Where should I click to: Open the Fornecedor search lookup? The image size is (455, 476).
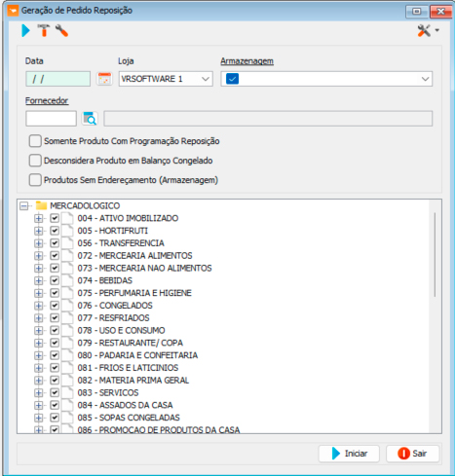[90, 119]
